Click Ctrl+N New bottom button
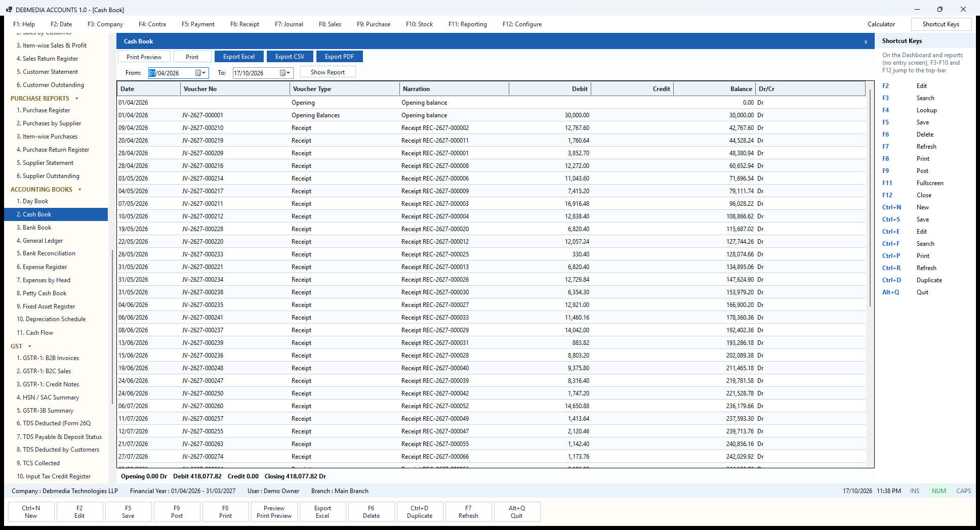The height and width of the screenshot is (530, 980). point(31,512)
